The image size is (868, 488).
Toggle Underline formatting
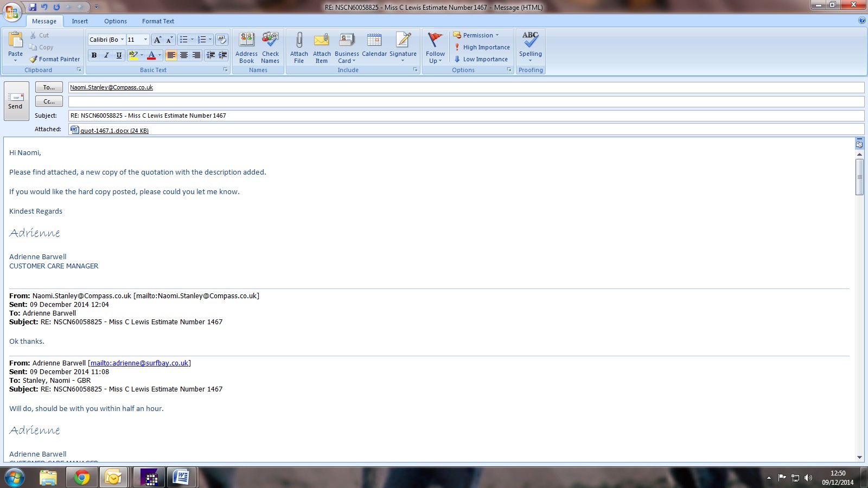coord(119,55)
